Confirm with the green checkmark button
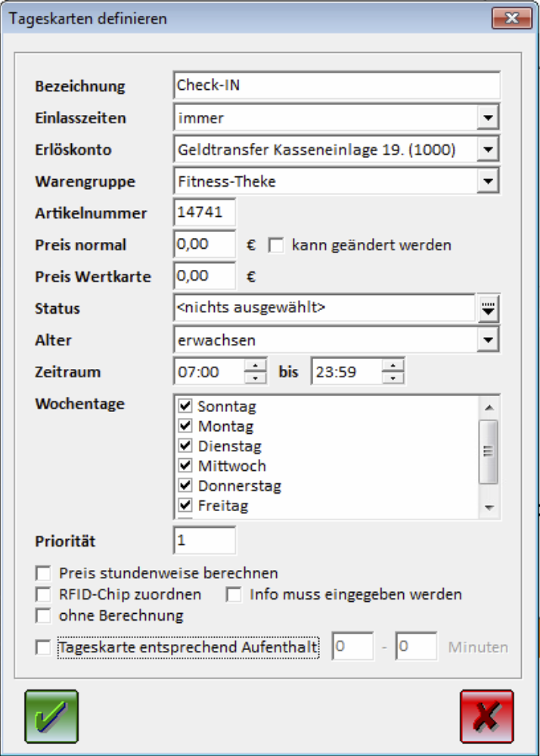 point(51,716)
